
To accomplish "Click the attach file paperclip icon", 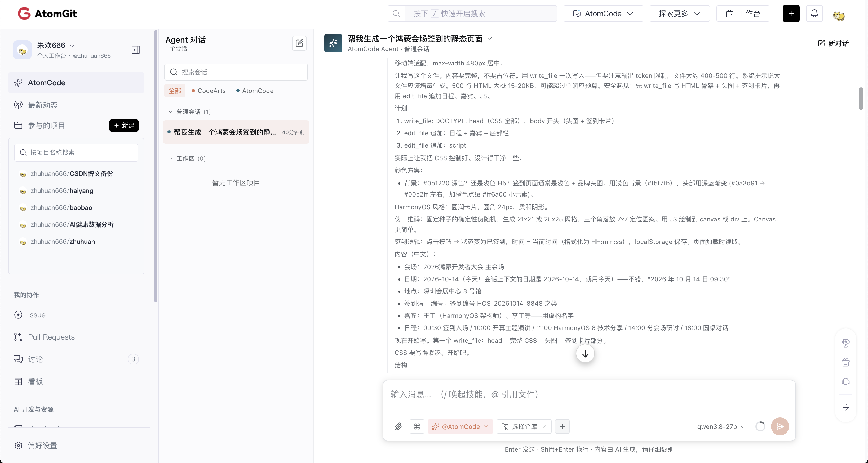I will (398, 427).
